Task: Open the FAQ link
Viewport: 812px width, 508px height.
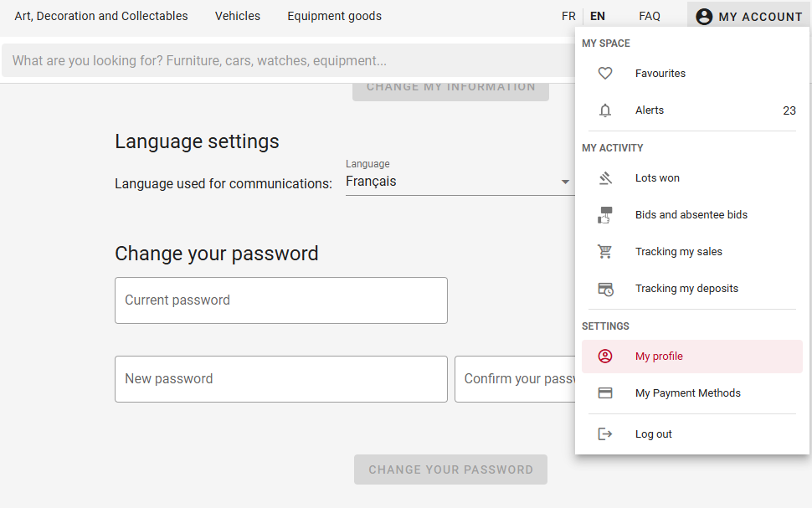Action: (650, 17)
